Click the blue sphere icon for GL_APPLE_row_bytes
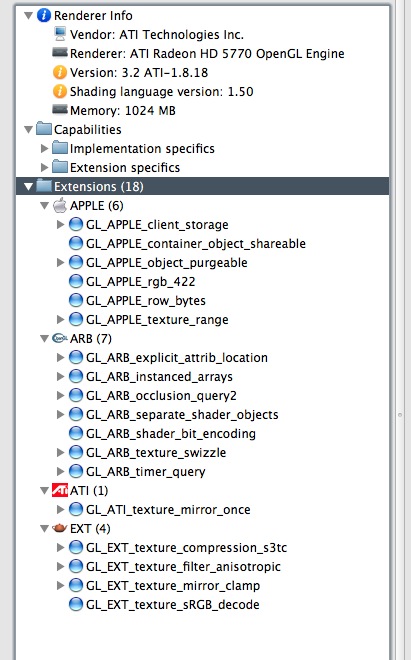411x660 pixels. pyautogui.click(x=76, y=300)
